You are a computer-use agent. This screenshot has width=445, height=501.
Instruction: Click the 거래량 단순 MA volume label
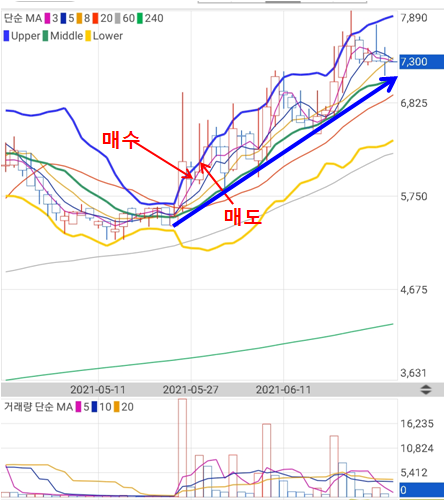click(x=38, y=407)
